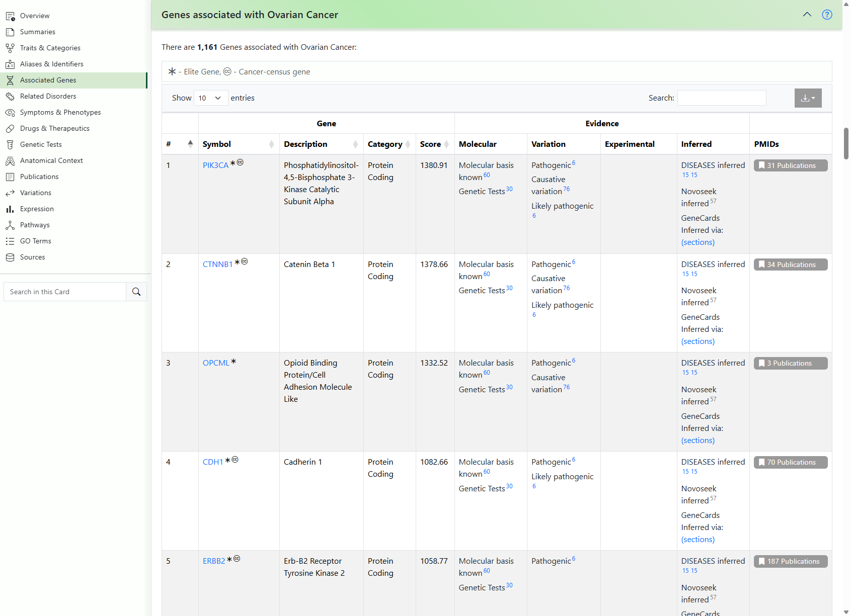Click the Pathways icon in sidebar
The image size is (850, 616).
10,225
